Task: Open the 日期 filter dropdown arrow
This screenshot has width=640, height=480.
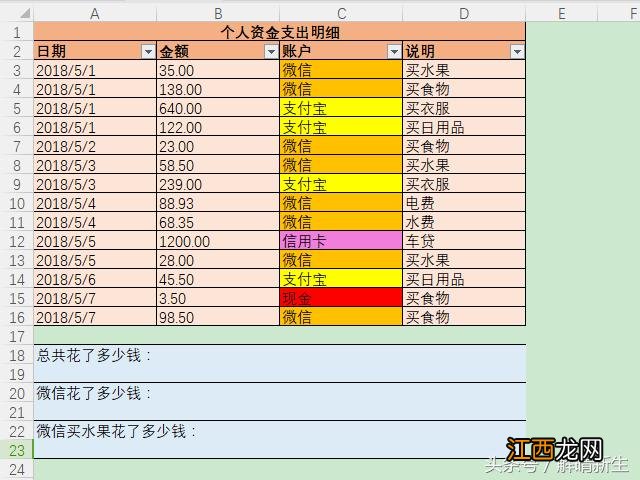Action: click(148, 52)
